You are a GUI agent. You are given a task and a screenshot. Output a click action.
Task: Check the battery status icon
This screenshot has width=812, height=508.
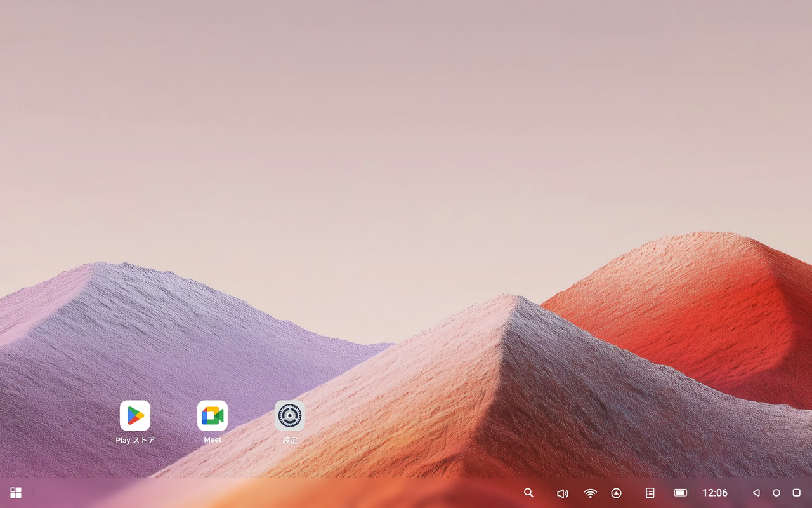click(681, 493)
